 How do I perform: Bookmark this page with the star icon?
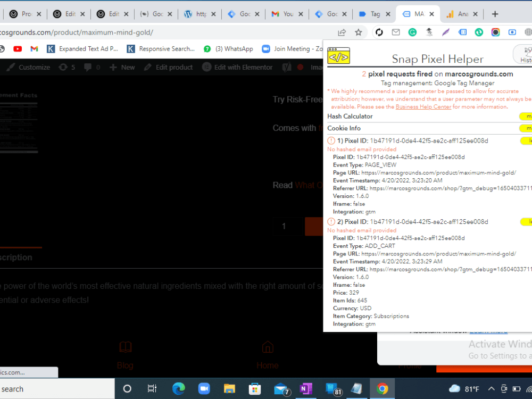tap(358, 32)
